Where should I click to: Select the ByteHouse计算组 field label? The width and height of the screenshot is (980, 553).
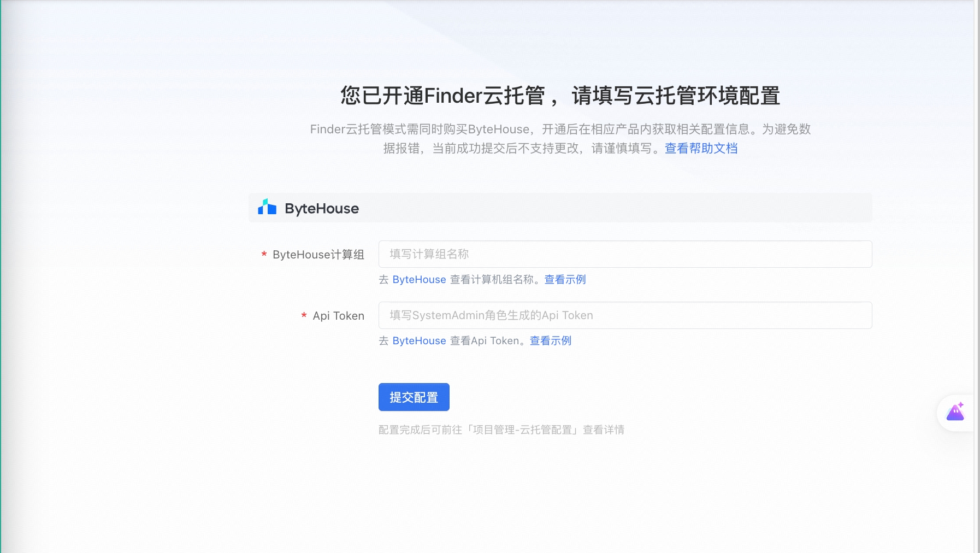318,255
